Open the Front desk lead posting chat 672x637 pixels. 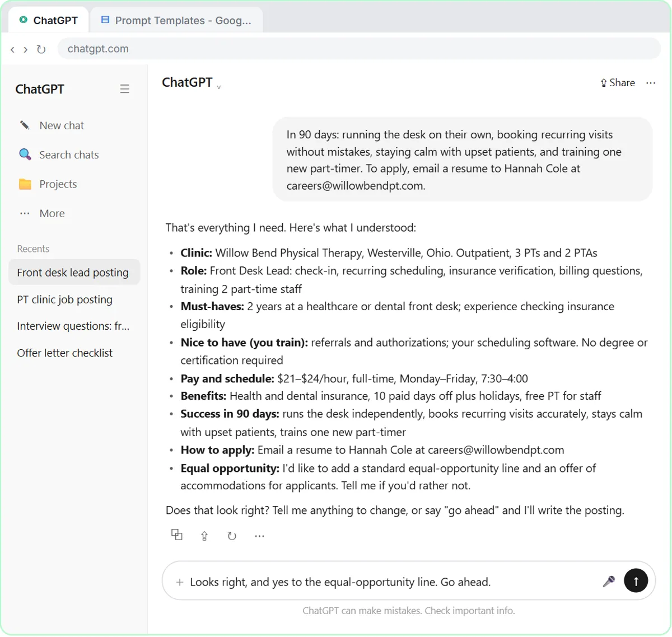coord(74,273)
